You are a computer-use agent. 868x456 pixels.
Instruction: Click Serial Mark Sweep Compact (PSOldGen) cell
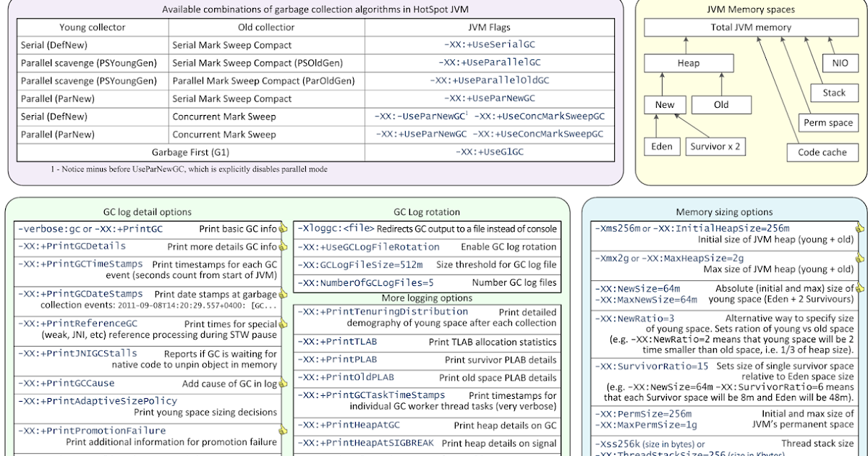tap(266, 62)
